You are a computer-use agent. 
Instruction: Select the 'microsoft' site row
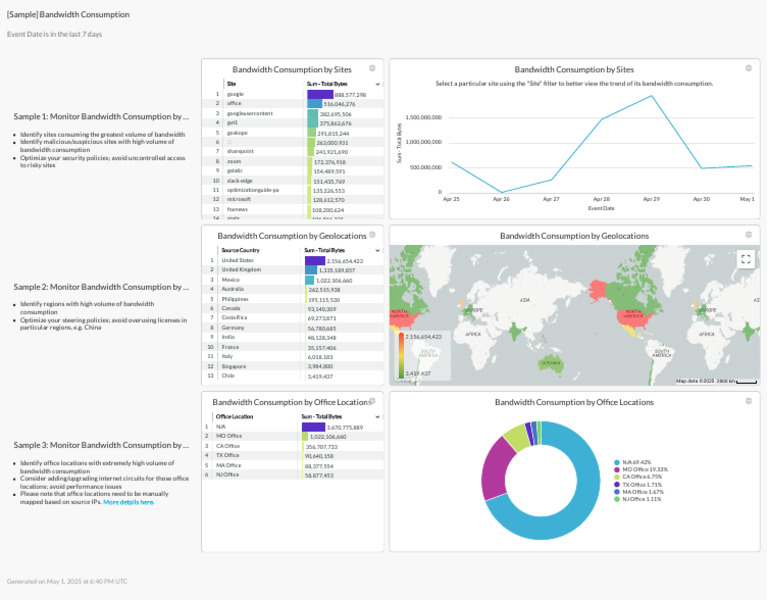293,199
